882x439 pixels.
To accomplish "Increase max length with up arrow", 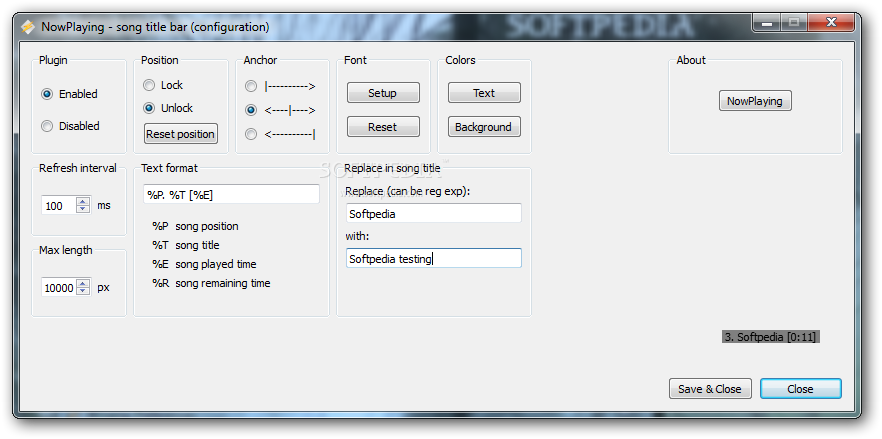I will 83,284.
